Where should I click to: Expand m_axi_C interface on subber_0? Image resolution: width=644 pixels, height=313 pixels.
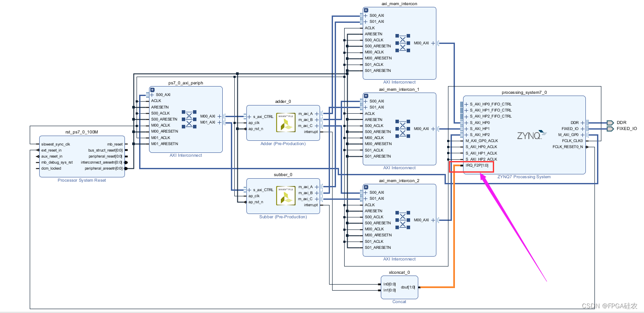pos(317,199)
